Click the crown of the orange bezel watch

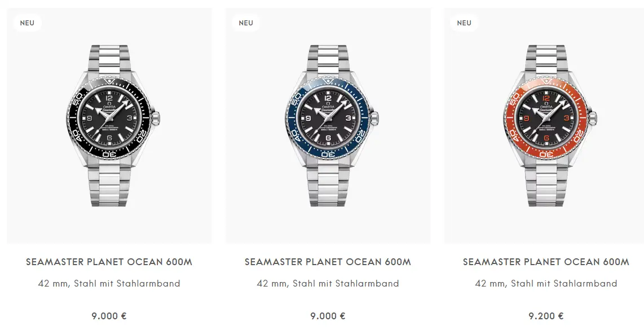click(593, 118)
